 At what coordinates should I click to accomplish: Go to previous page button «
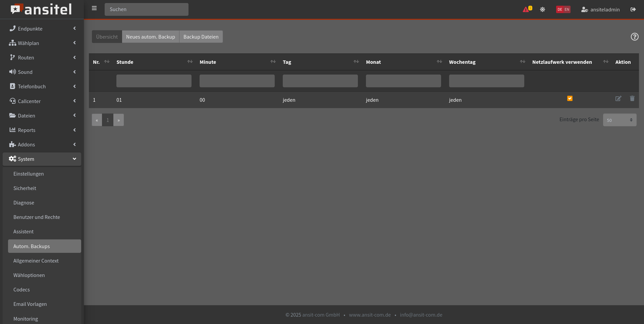click(97, 120)
